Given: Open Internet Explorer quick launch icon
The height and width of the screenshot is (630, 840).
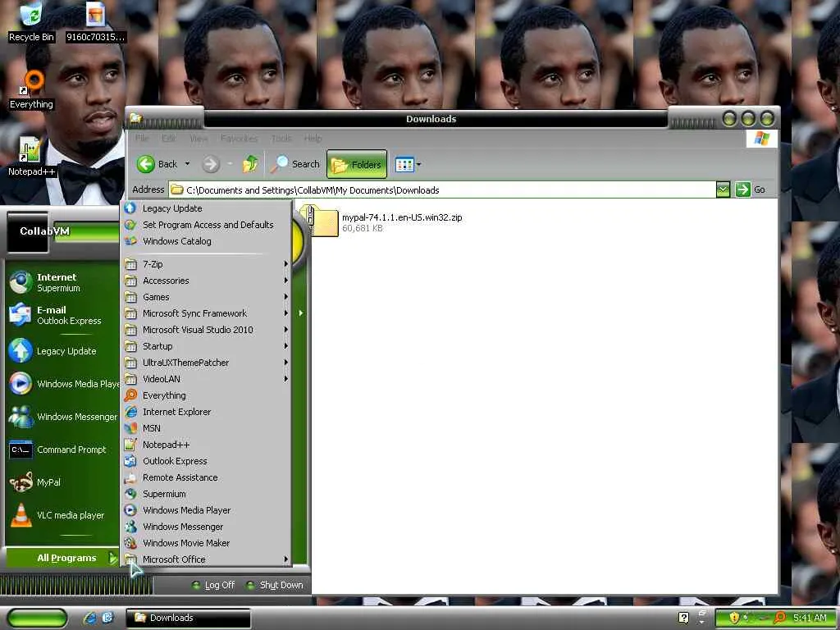Looking at the screenshot, I should 89,619.
